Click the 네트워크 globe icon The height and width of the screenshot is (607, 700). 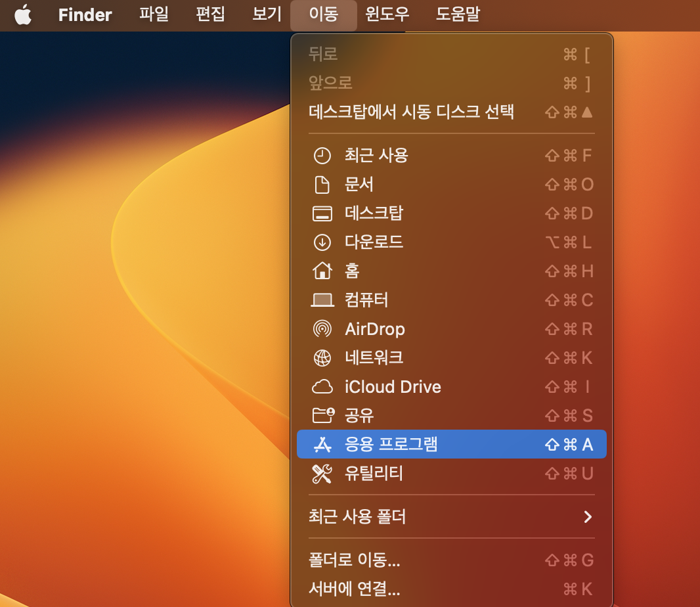(x=322, y=358)
